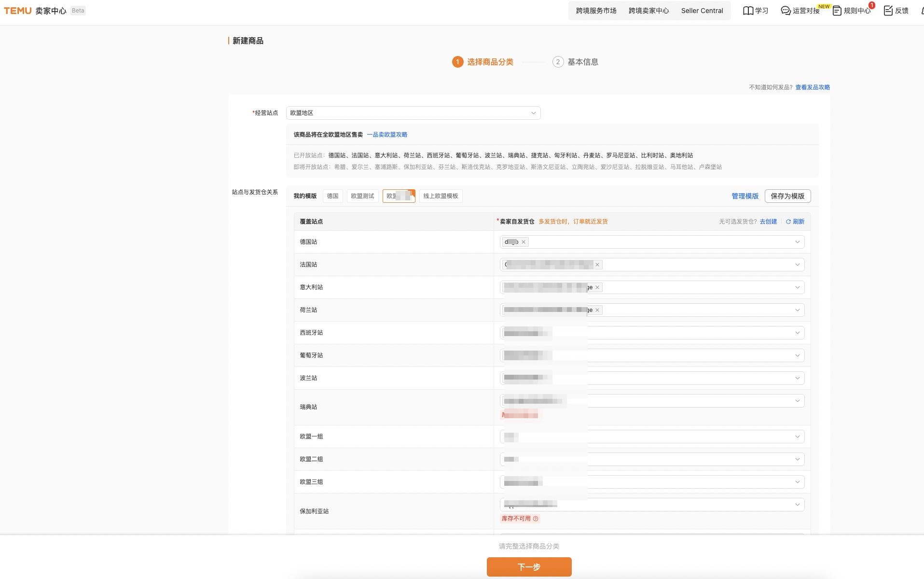Expand the 欧盟一组 warehouse dropdown
Image resolution: width=924 pixels, height=579 pixels.
797,437
